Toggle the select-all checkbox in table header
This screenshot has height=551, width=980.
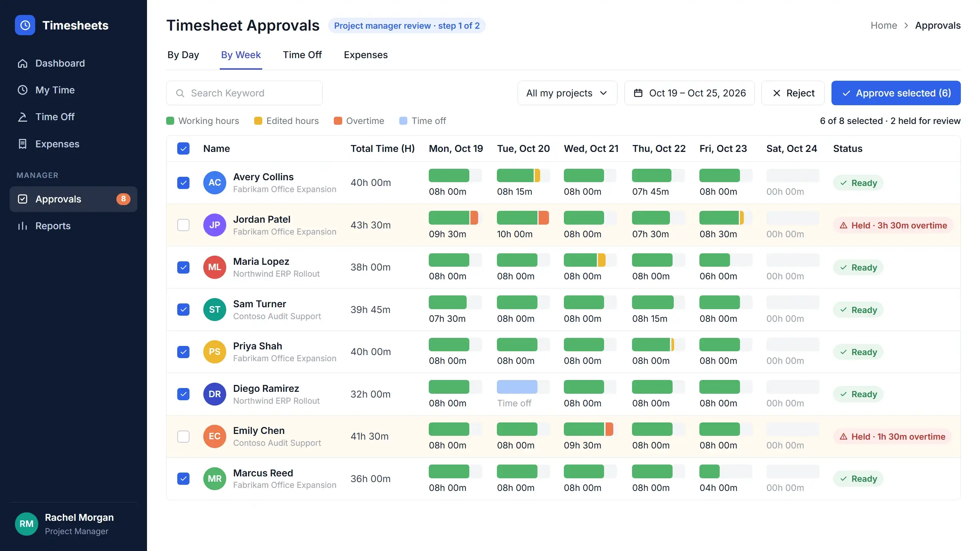183,148
